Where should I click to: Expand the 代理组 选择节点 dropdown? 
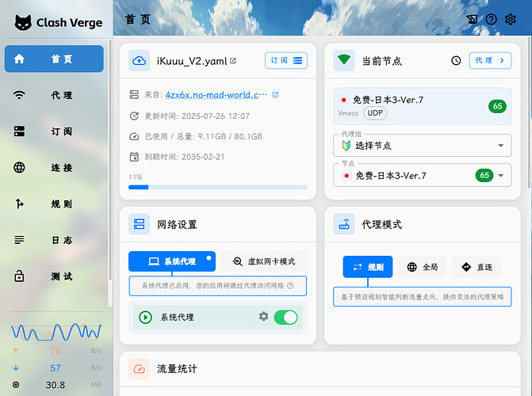pyautogui.click(x=422, y=146)
